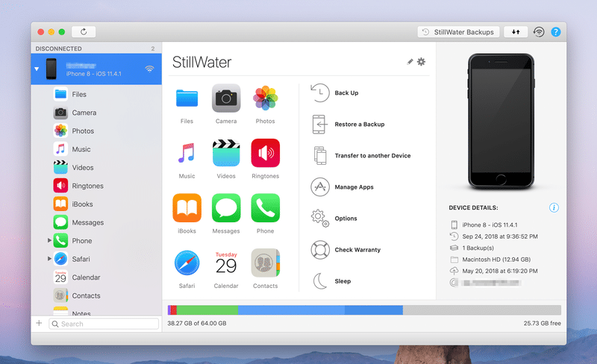The image size is (597, 364).
Task: Open the Calendar icon in the grid
Action: 226,263
